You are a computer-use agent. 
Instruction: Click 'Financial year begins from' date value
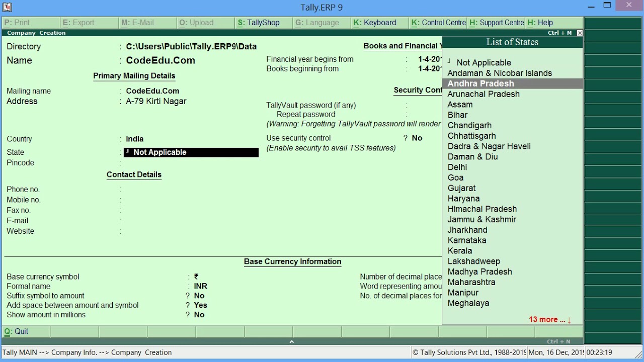click(430, 59)
